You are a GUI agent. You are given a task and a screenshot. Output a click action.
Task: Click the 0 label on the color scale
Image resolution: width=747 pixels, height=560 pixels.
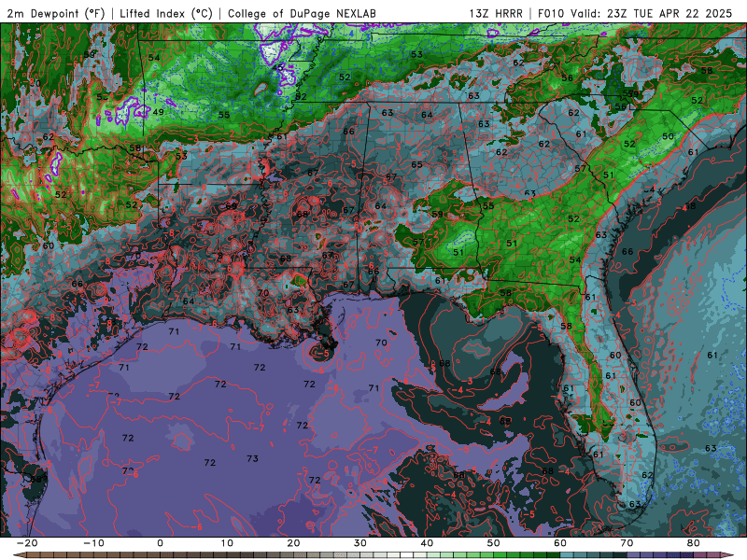click(x=160, y=543)
